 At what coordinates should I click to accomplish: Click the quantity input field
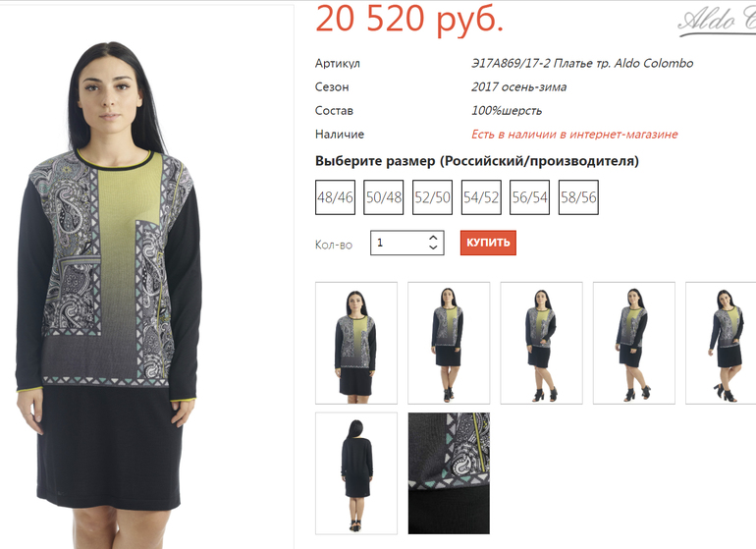(x=406, y=243)
